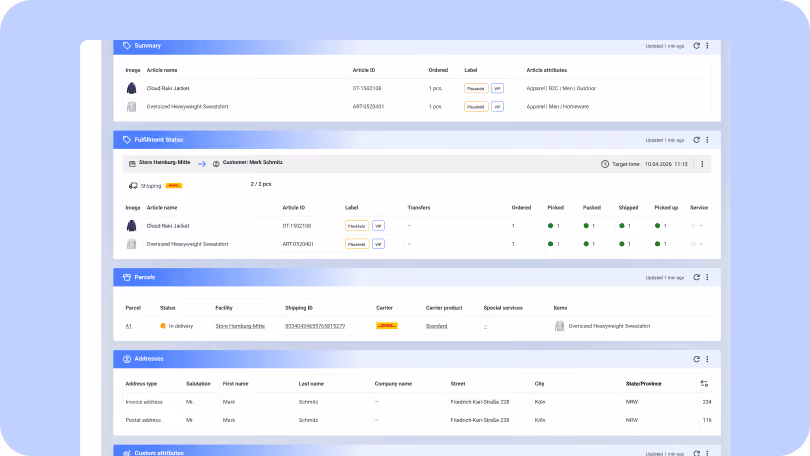Open the Standard carrier product link
The image size is (810, 456).
437,326
